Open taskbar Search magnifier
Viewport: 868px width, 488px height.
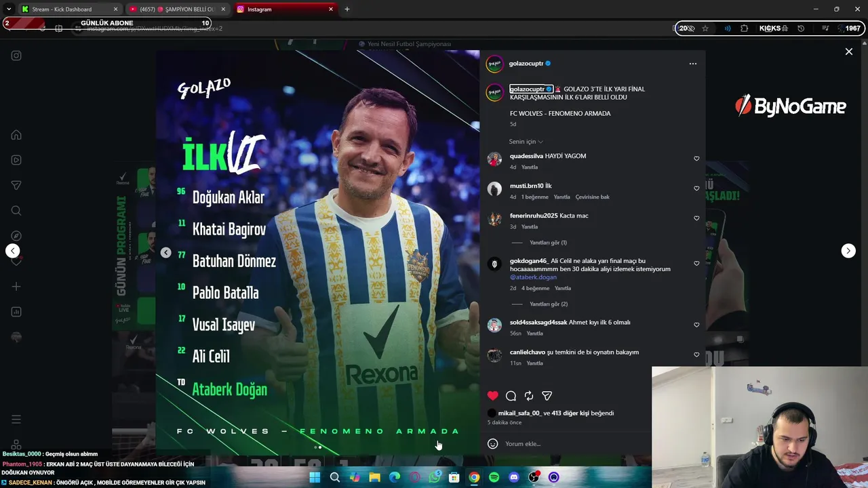335,477
